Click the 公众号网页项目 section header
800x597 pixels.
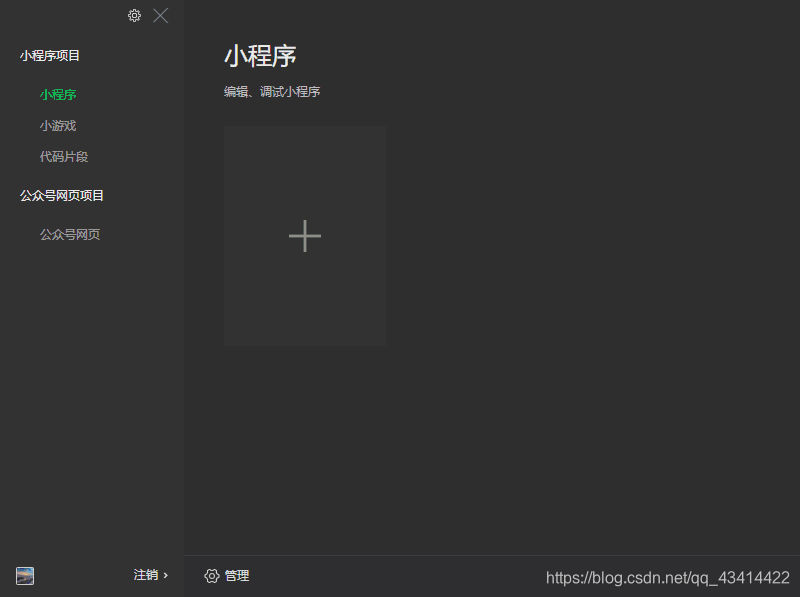click(62, 195)
